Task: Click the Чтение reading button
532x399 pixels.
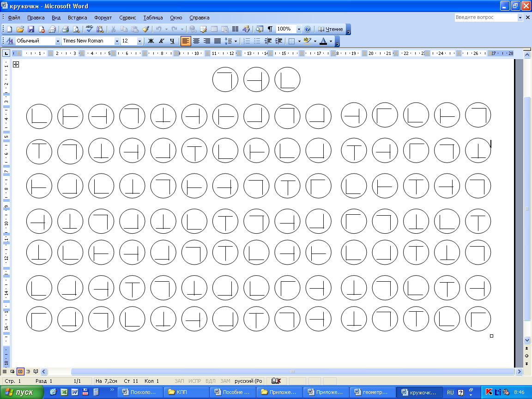Action: (x=331, y=29)
